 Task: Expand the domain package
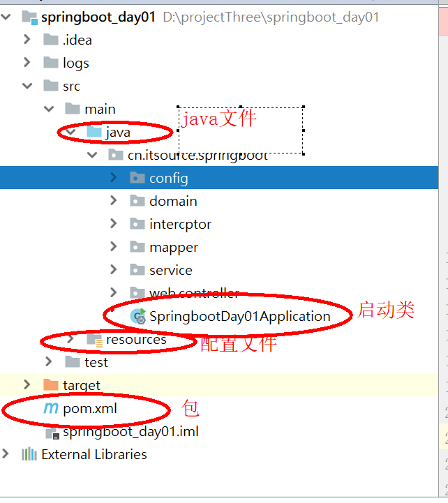114,200
